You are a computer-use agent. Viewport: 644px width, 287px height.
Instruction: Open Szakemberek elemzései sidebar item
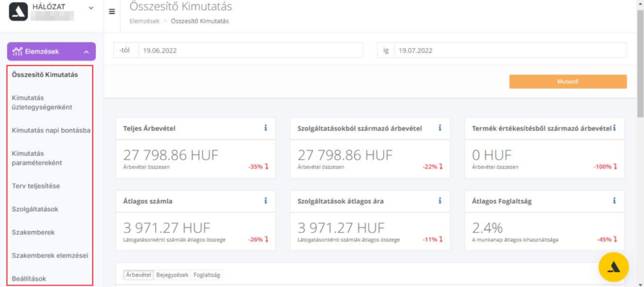coord(50,255)
